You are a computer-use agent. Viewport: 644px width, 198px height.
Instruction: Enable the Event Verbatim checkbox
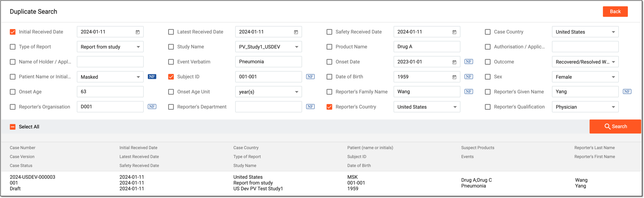(171, 62)
